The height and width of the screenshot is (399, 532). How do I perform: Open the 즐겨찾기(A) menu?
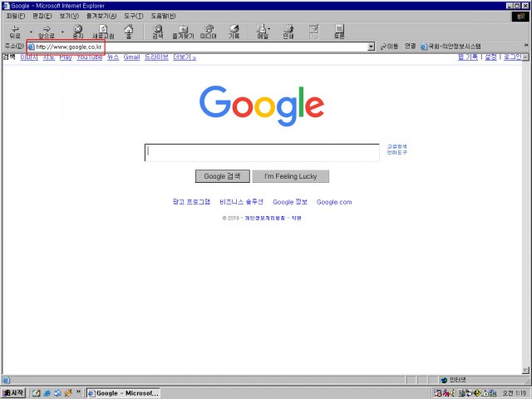[x=101, y=16]
